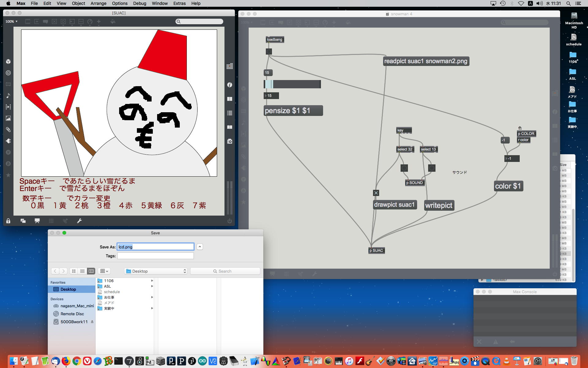Toggle the X box above drawpict
Image resolution: width=588 pixels, height=368 pixels.
pyautogui.click(x=376, y=193)
